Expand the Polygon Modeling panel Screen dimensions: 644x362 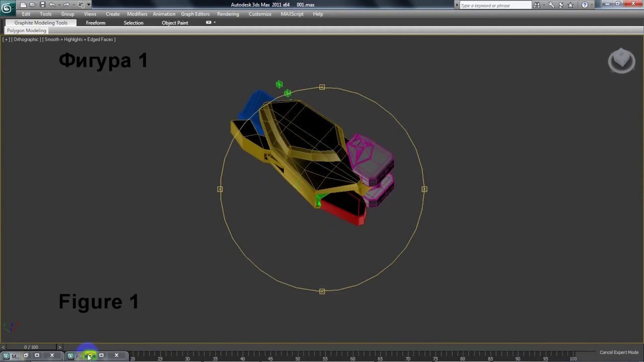(x=27, y=31)
